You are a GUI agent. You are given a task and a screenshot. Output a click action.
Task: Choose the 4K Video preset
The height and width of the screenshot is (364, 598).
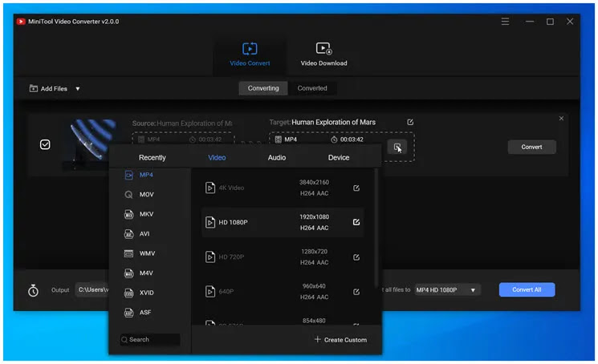coord(283,188)
